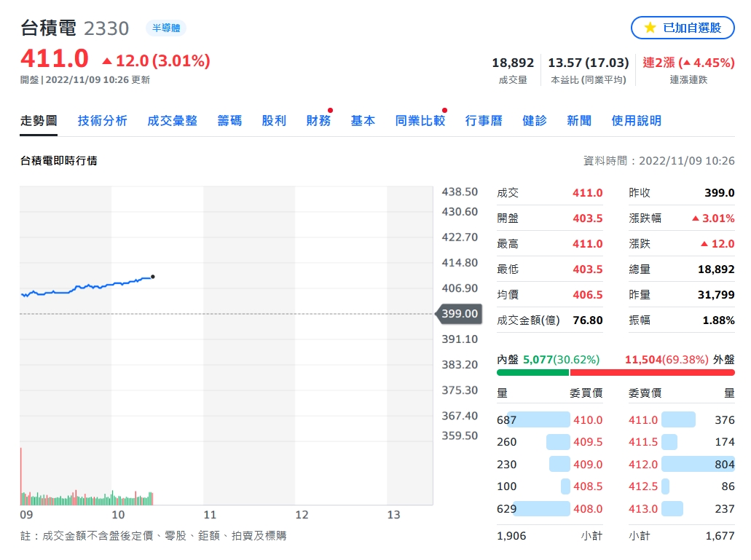Click the 資料時間 timestamp text
The image size is (751, 560).
658,161
